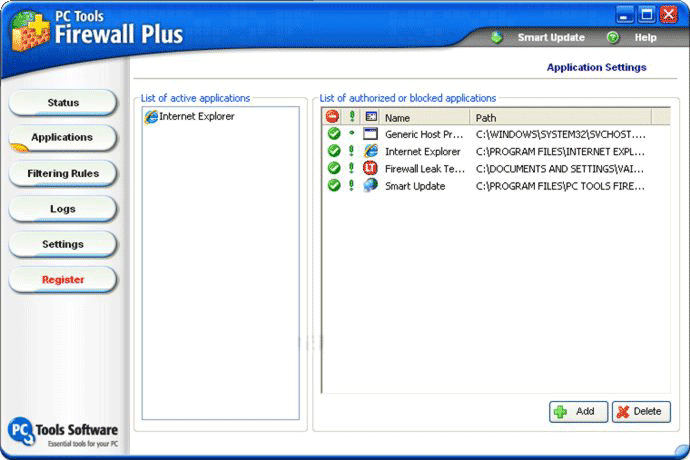Click the red Firewall Leak Tester icon
Viewport: 690px width, 460px height.
coord(371,168)
